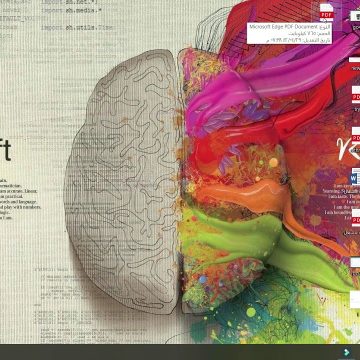Image resolution: width=360 pixels, height=360 pixels.
Task: Click the name label under the top-right icon
Action: [356, 26]
